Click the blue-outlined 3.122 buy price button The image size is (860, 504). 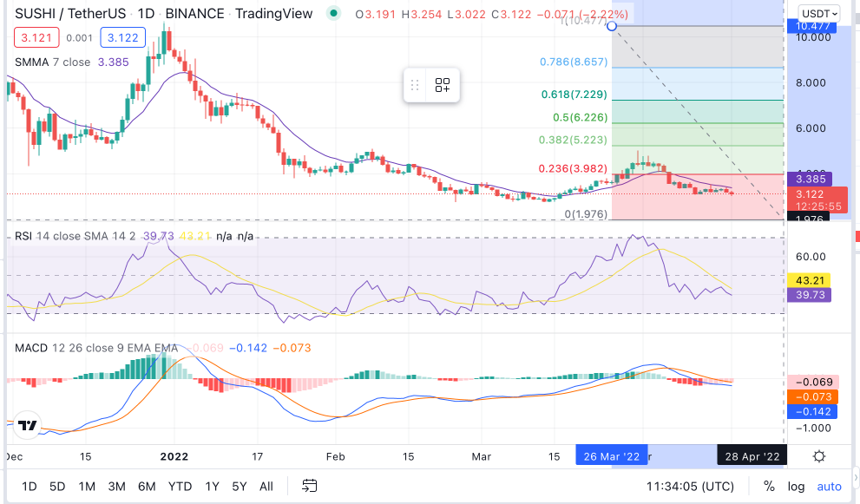[x=123, y=38]
